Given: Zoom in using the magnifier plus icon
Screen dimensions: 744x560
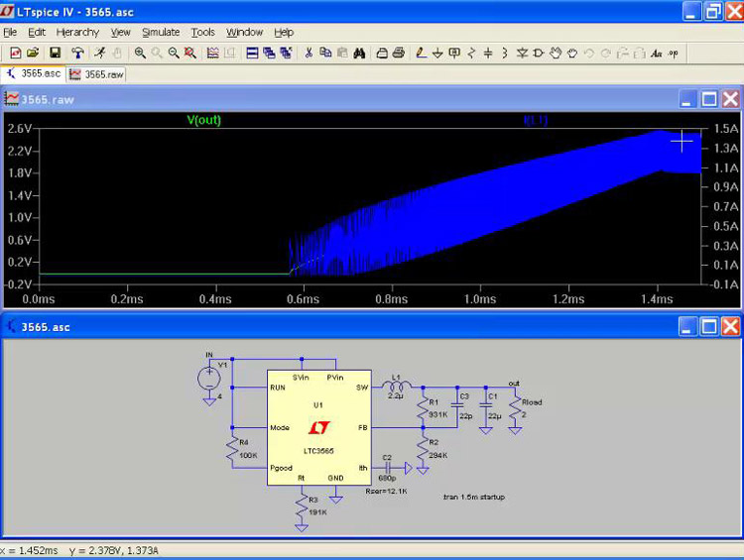Looking at the screenshot, I should (x=140, y=54).
